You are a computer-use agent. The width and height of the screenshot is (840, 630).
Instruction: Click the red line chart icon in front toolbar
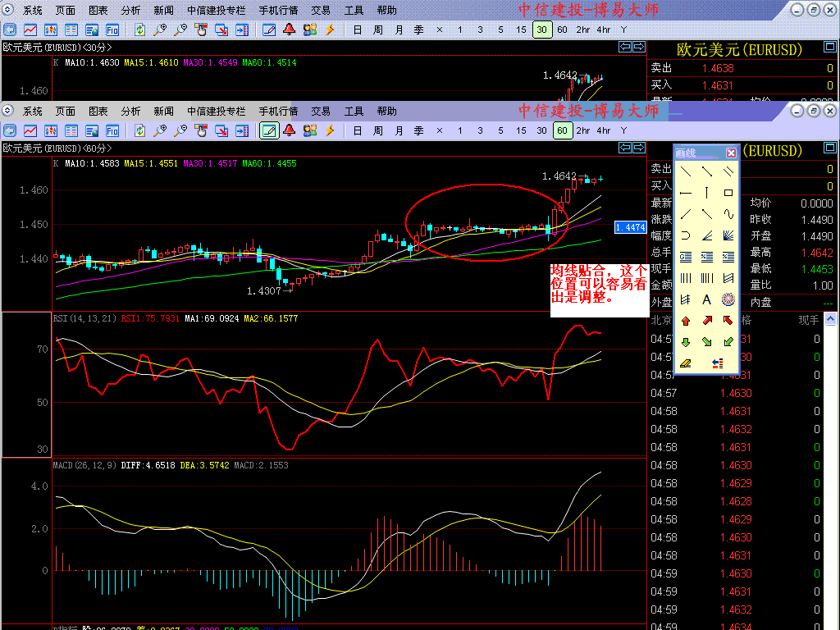[x=30, y=130]
